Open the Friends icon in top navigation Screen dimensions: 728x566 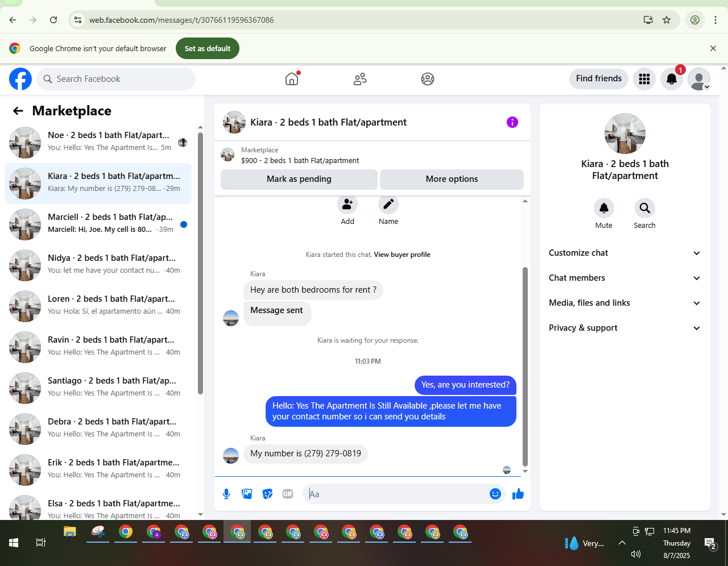point(360,79)
